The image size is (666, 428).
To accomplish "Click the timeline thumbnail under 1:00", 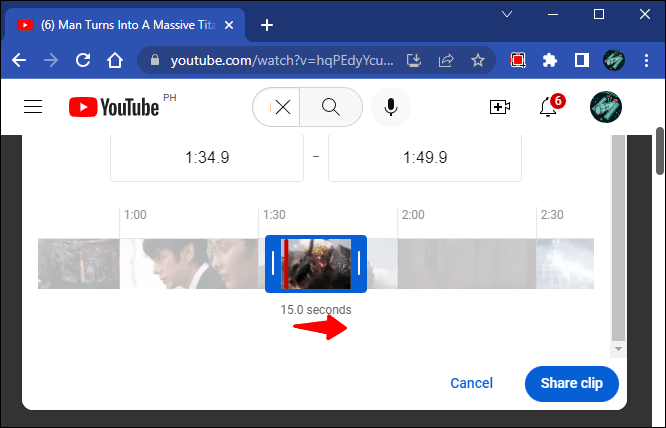I will [189, 264].
